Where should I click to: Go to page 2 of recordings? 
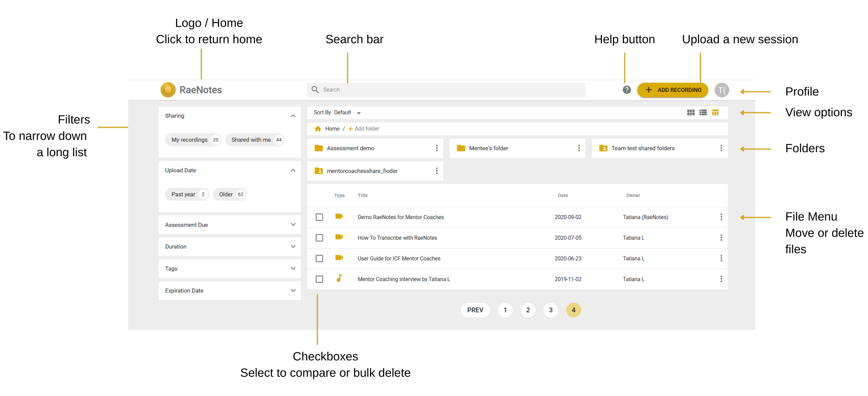[x=528, y=310]
